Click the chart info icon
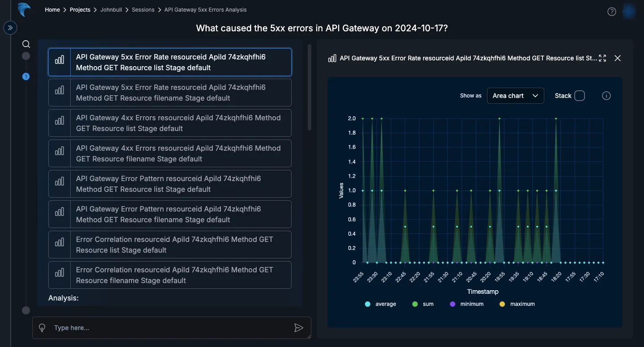The image size is (644, 347). click(x=606, y=96)
